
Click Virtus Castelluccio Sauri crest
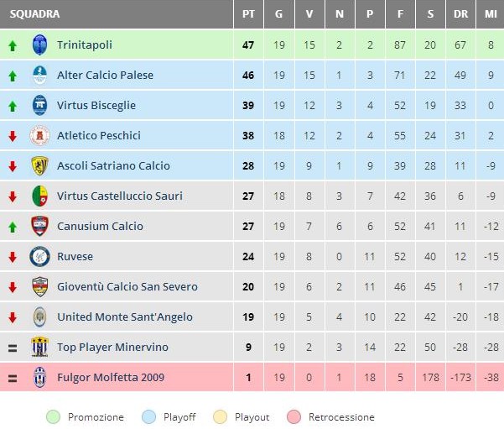(40, 196)
